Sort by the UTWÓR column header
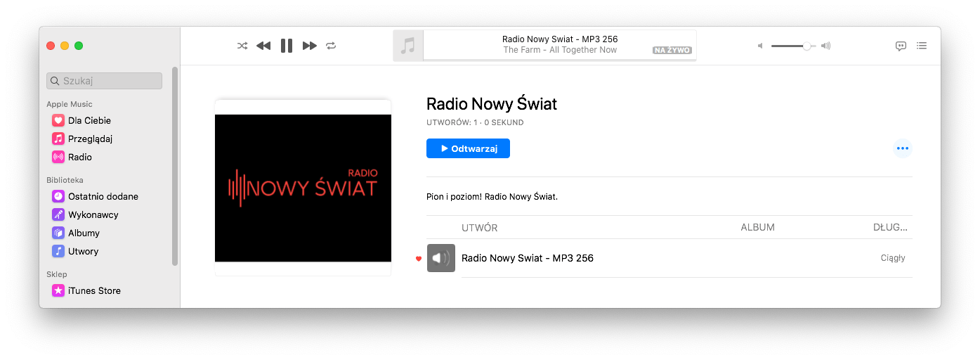 point(480,228)
